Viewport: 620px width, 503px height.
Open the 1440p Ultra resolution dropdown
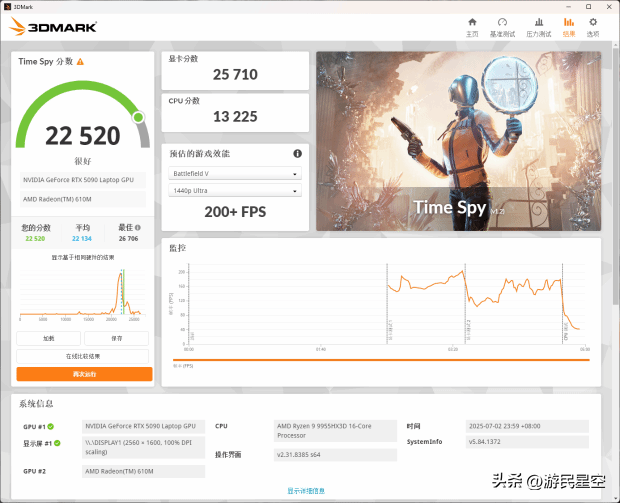235,190
